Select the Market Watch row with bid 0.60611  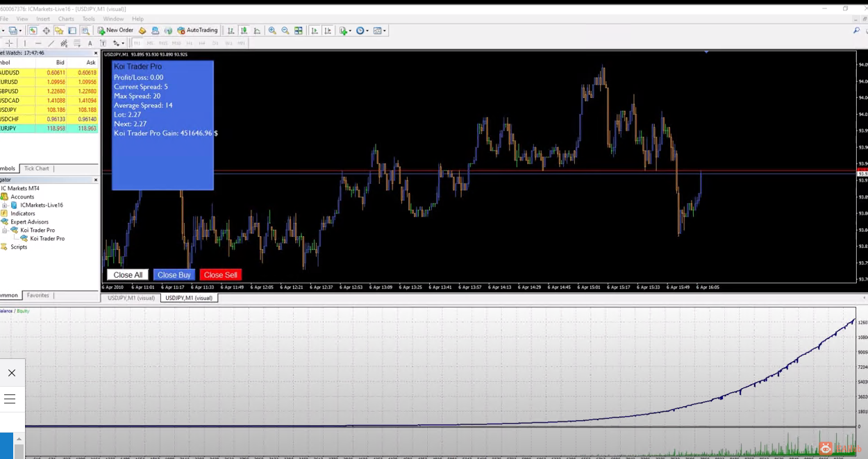click(49, 72)
